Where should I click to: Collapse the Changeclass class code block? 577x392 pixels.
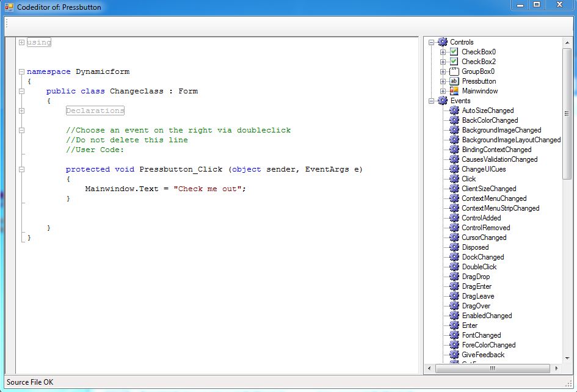tap(22, 91)
